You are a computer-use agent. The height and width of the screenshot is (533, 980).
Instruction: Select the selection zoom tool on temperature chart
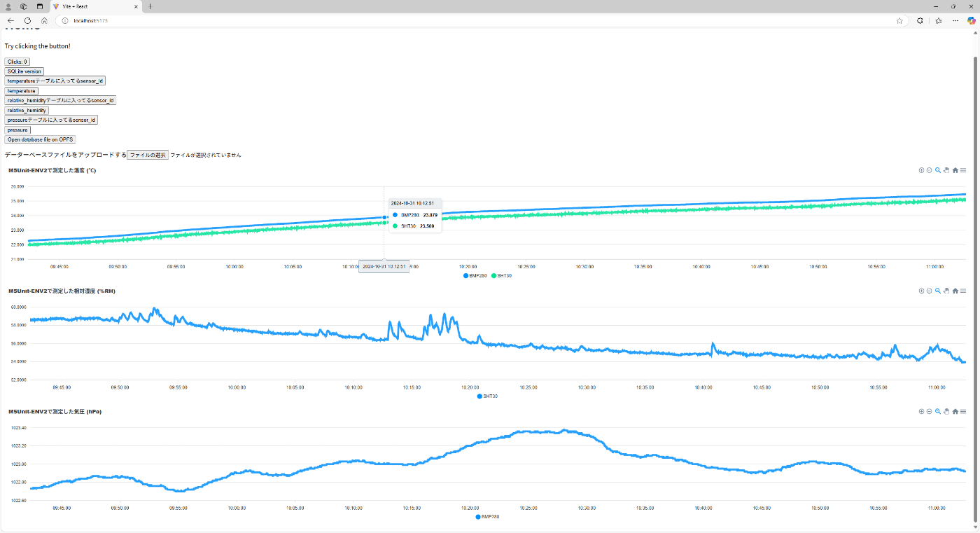click(938, 170)
